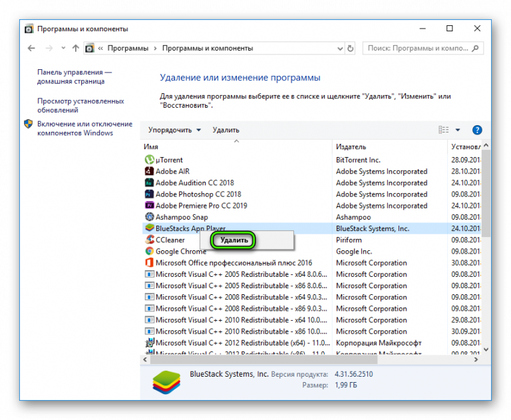Click the Adobe Photoshop CC 2018 icon
511x420 pixels.
(149, 194)
